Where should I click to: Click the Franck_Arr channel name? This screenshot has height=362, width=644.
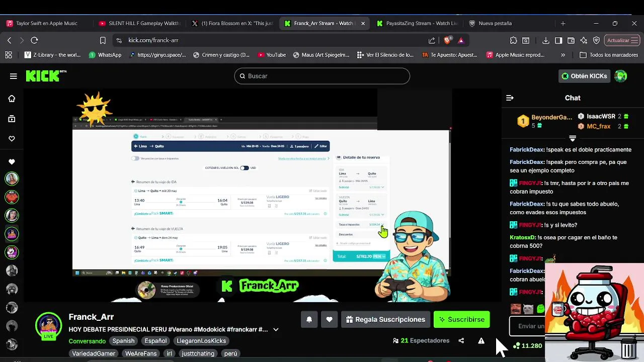pyautogui.click(x=91, y=317)
